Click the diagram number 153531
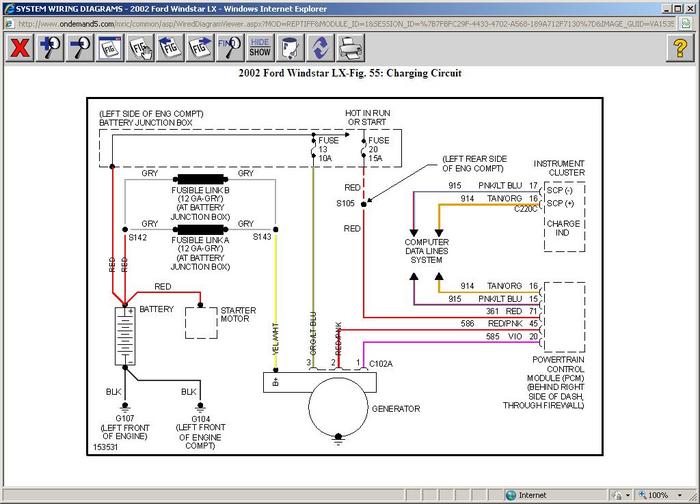Viewport: 700px width, 504px height. (x=105, y=447)
